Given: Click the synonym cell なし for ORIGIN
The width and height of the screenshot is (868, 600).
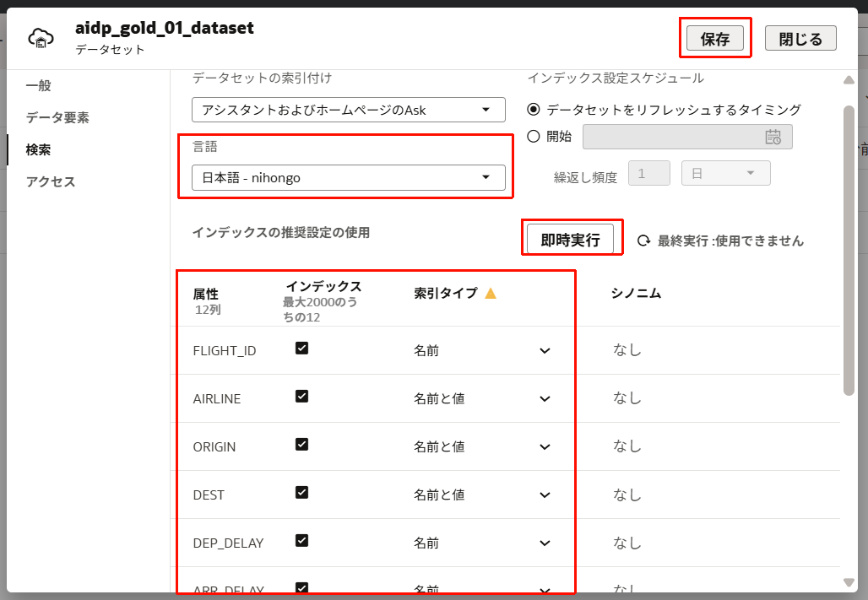Looking at the screenshot, I should (x=627, y=446).
